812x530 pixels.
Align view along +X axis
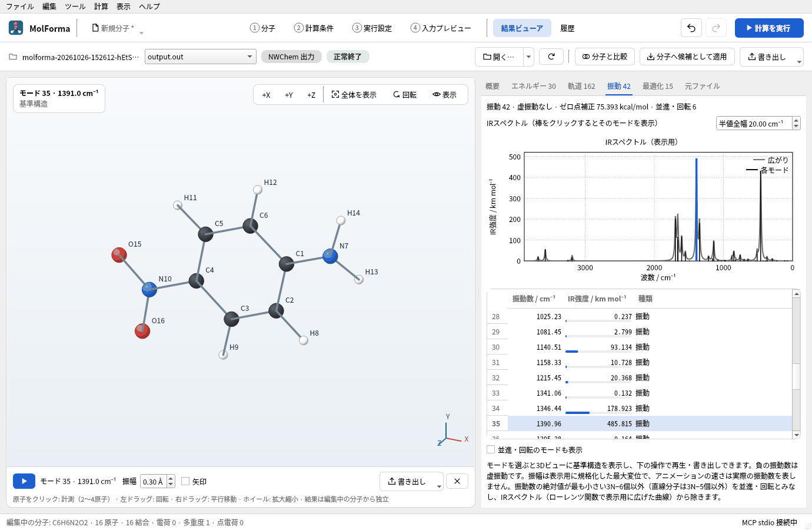pyautogui.click(x=266, y=95)
